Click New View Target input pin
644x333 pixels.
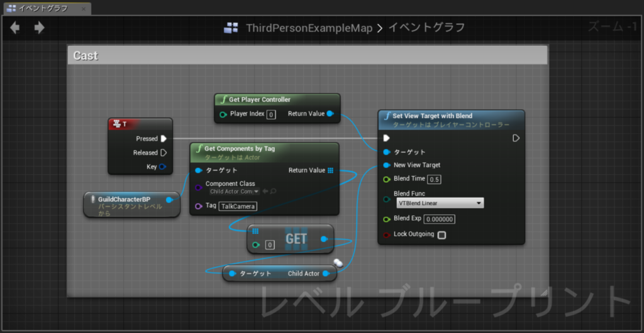[x=387, y=165]
